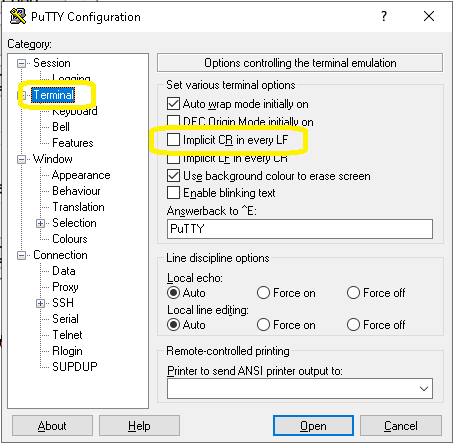Click the PuTTY icon in title bar

pos(18,16)
